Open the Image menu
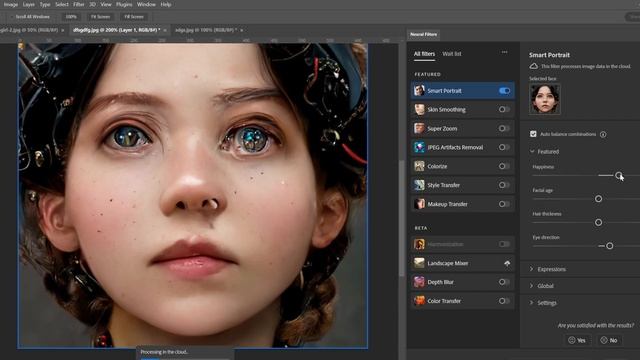The height and width of the screenshot is (360, 640). click(x=11, y=4)
